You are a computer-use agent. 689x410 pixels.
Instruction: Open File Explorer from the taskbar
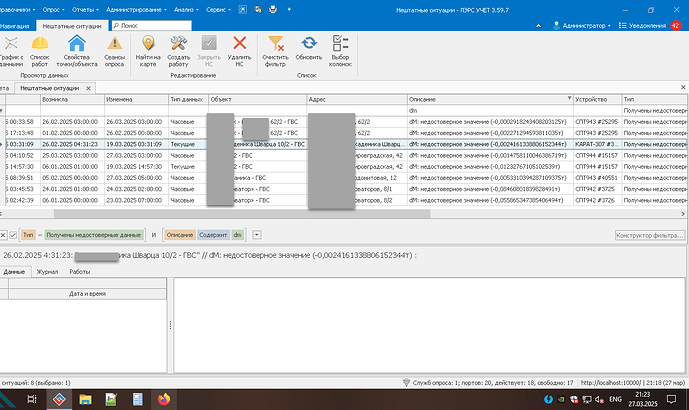tap(85, 399)
